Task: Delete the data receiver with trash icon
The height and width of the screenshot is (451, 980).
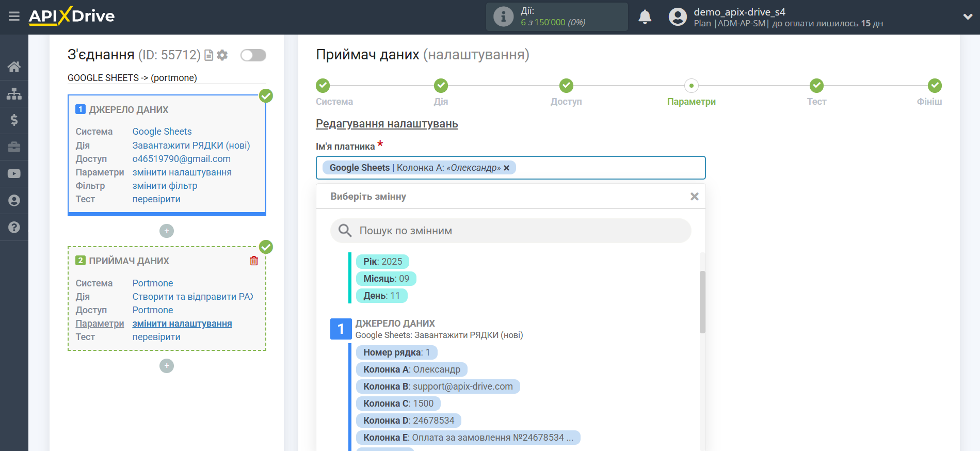Action: coord(254,261)
